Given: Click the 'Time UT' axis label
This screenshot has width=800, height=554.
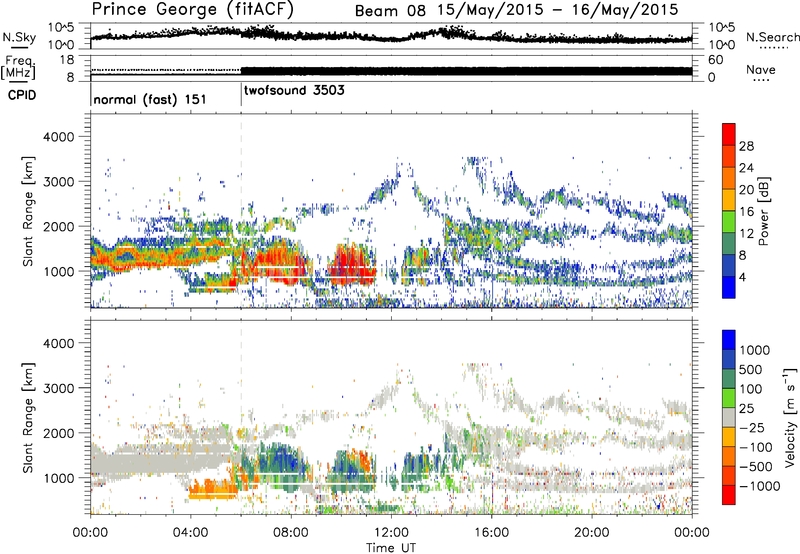Looking at the screenshot, I should click(391, 548).
